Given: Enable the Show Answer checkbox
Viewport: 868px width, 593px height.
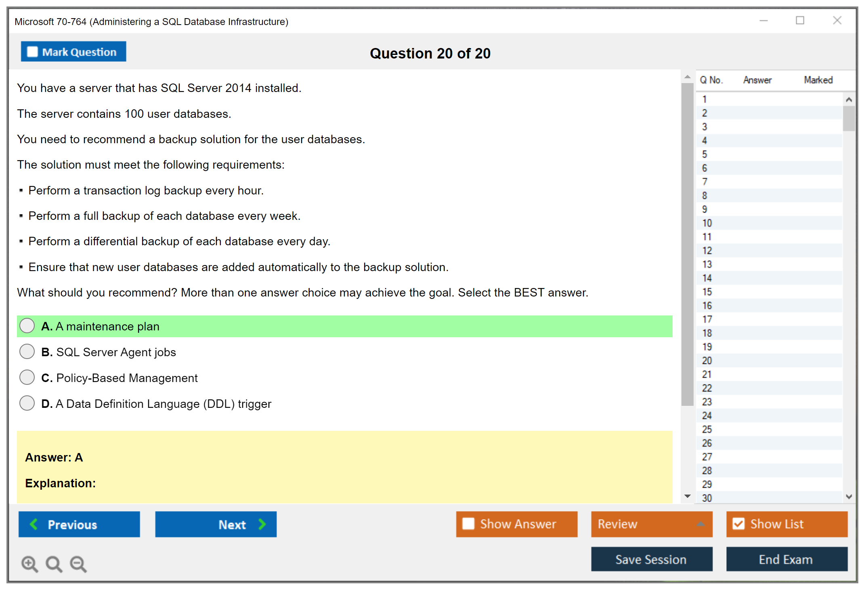Looking at the screenshot, I should pos(468,524).
